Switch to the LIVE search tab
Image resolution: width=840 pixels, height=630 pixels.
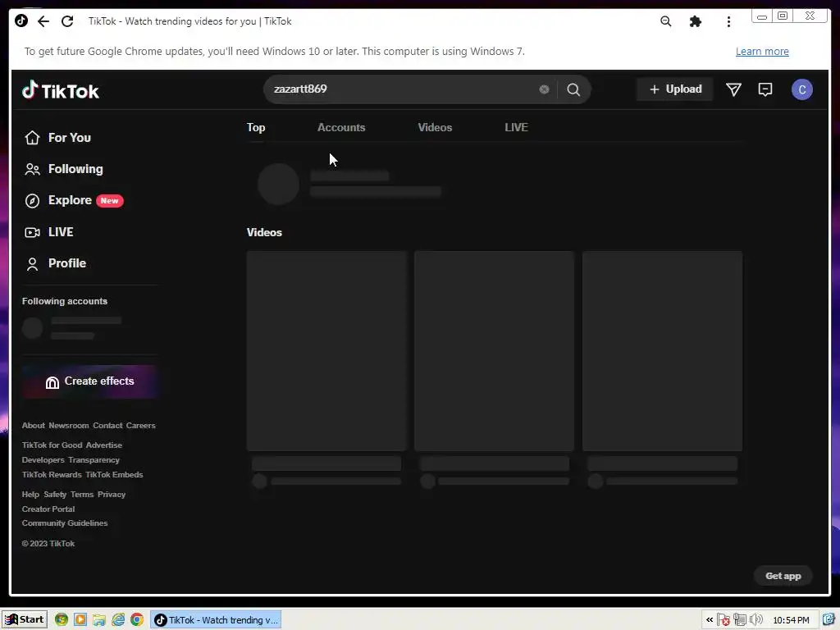pos(517,127)
